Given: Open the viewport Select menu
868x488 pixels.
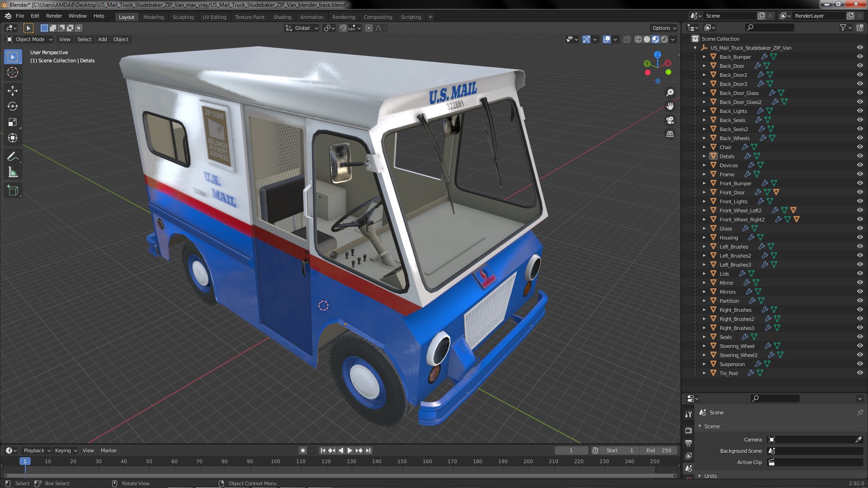Looking at the screenshot, I should point(84,40).
